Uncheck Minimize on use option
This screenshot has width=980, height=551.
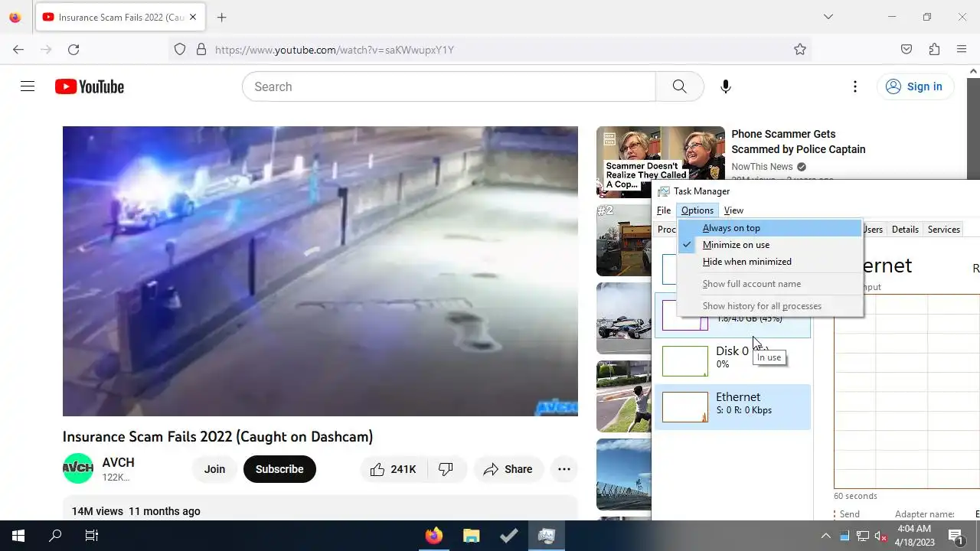coord(769,245)
